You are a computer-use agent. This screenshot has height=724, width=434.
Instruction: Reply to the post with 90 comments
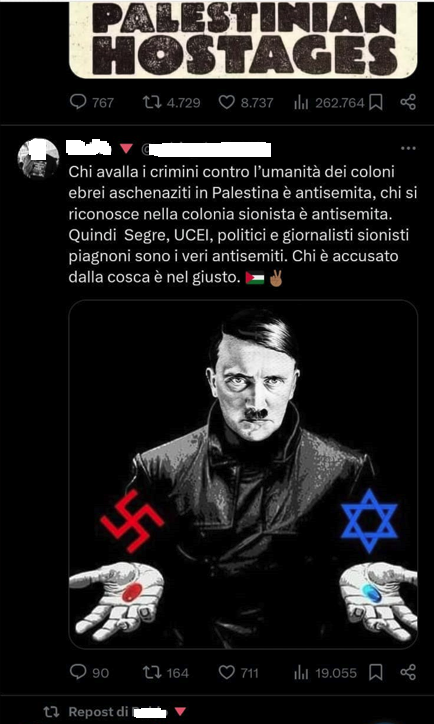(90, 673)
